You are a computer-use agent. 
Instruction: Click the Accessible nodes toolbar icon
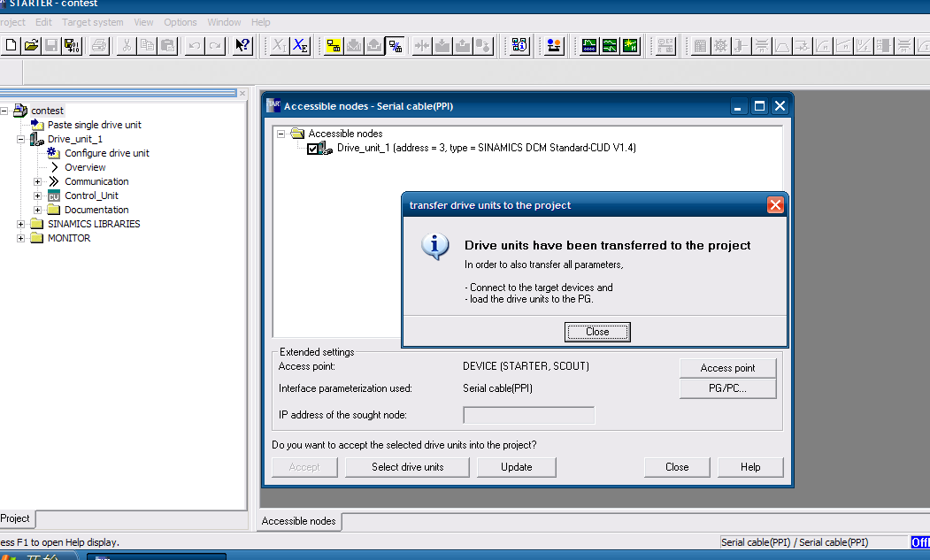[x=519, y=46]
